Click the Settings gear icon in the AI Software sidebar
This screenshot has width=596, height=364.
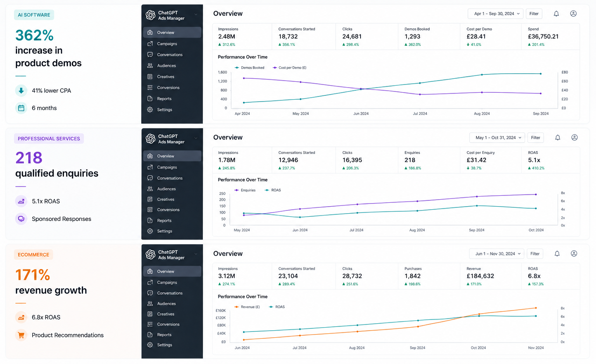(x=150, y=110)
